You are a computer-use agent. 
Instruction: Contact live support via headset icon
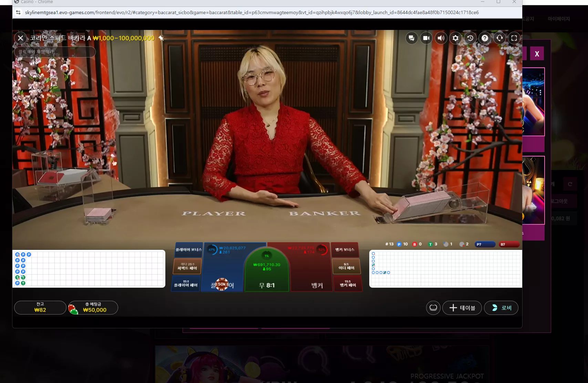click(499, 38)
